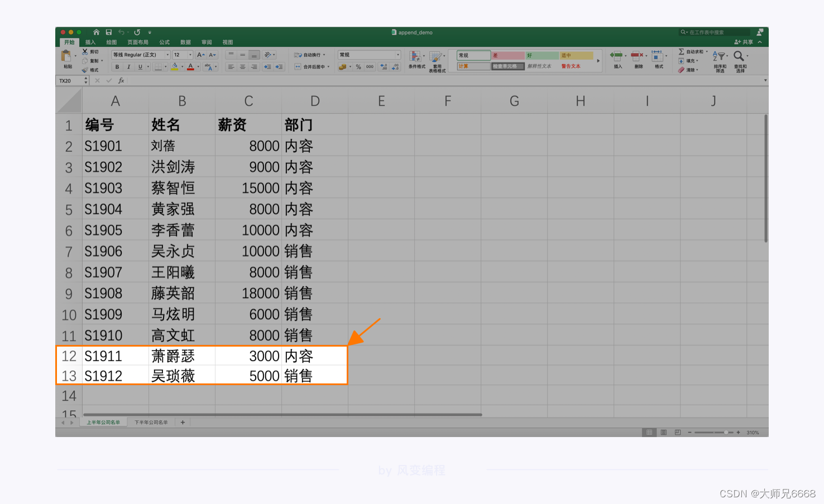Click the Paste clipboard icon
The height and width of the screenshot is (504, 824).
(x=66, y=56)
